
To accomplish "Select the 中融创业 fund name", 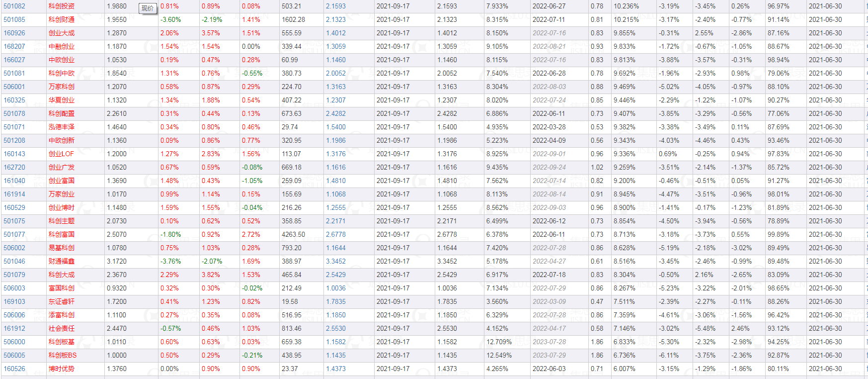I will tap(62, 46).
